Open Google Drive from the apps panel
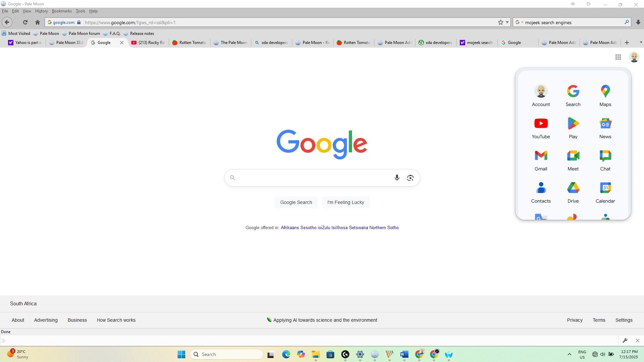 coord(573,193)
